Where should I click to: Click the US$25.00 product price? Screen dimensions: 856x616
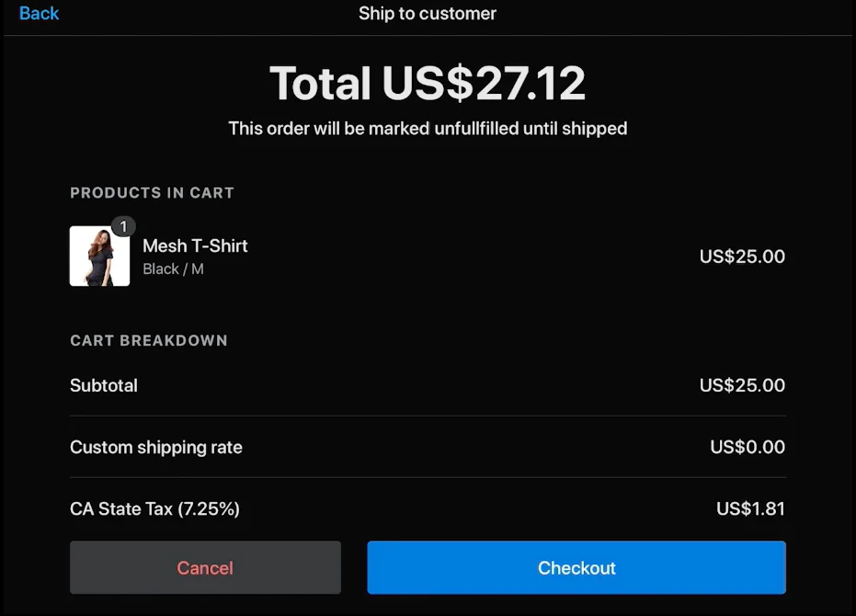(741, 257)
